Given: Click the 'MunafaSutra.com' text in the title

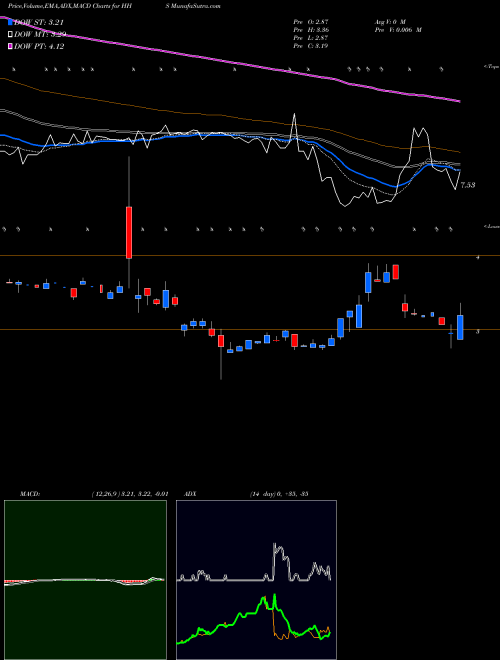Looking at the screenshot, I should 195,6.
